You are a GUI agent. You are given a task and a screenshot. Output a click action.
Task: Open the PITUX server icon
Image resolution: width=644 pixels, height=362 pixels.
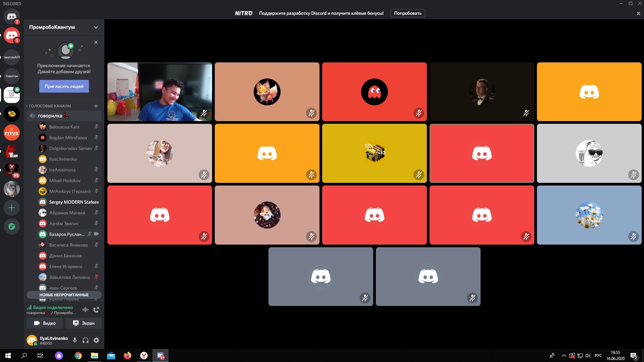point(12,133)
